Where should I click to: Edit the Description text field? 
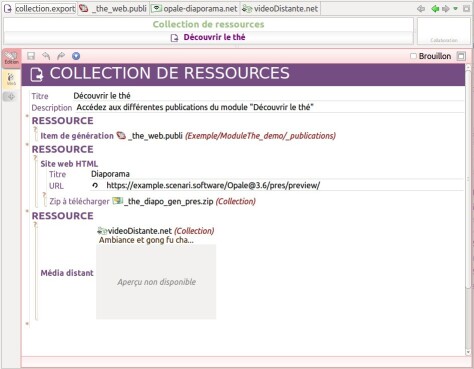pos(270,107)
